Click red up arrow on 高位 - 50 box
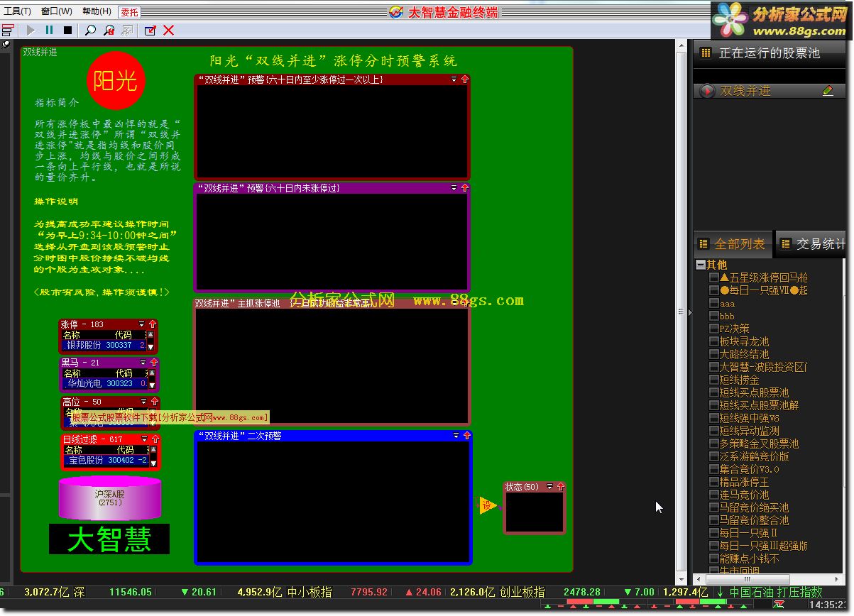 [x=155, y=402]
